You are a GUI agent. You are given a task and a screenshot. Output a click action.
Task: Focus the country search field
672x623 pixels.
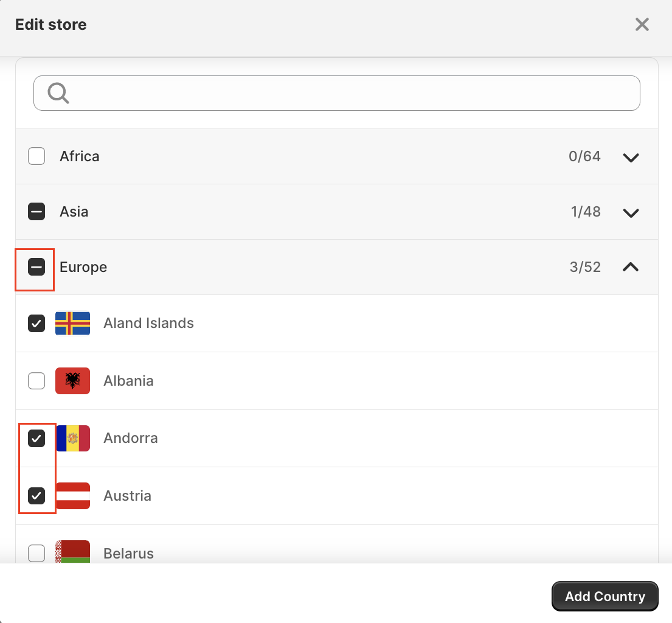[353, 93]
